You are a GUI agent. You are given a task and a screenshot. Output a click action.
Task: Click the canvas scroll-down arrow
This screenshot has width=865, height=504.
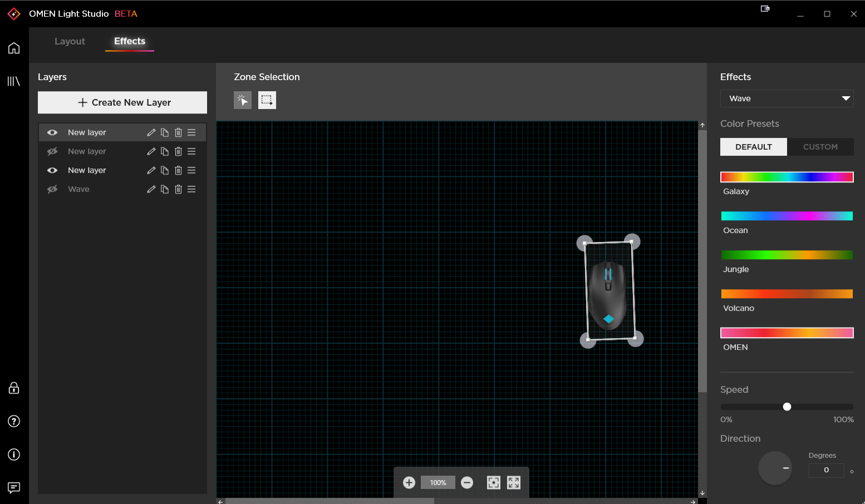(702, 493)
